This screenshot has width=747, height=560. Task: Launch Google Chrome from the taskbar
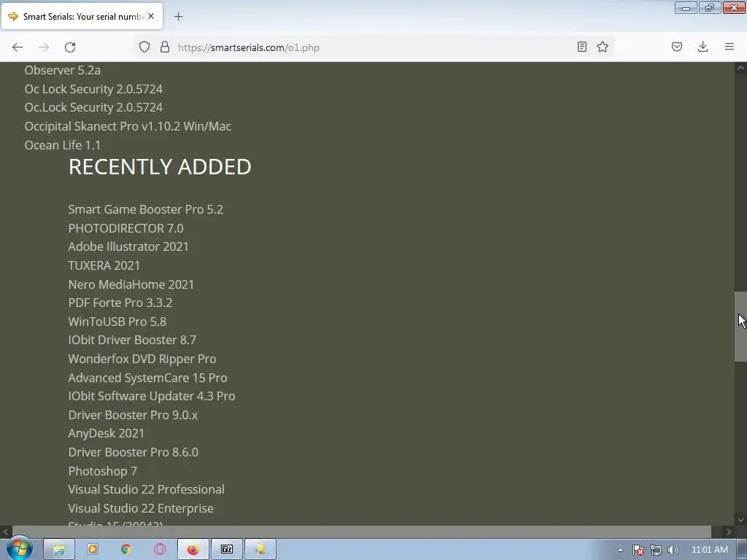tap(125, 550)
